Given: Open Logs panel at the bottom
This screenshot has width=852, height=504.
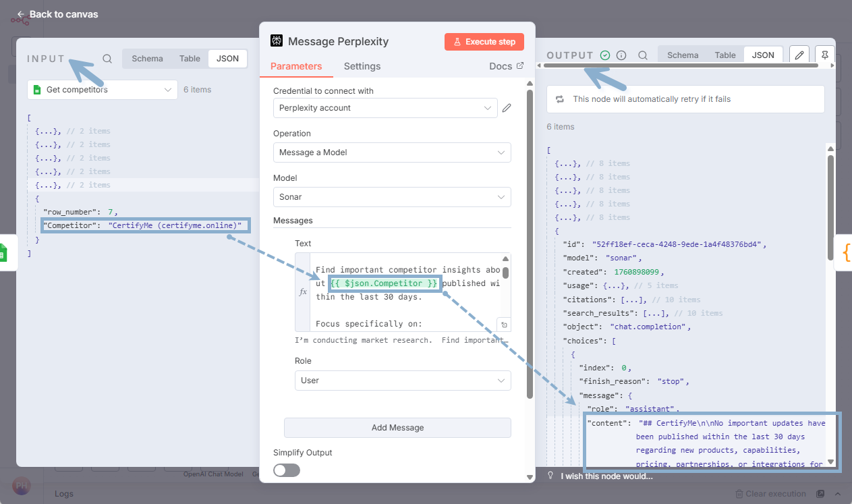Looking at the screenshot, I should point(64,494).
